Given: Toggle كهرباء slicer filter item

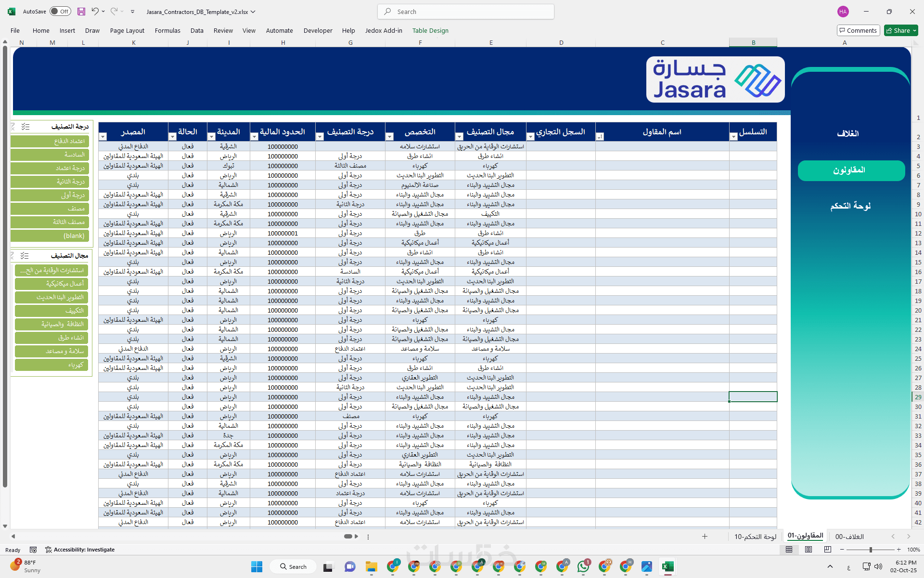Looking at the screenshot, I should (x=51, y=365).
